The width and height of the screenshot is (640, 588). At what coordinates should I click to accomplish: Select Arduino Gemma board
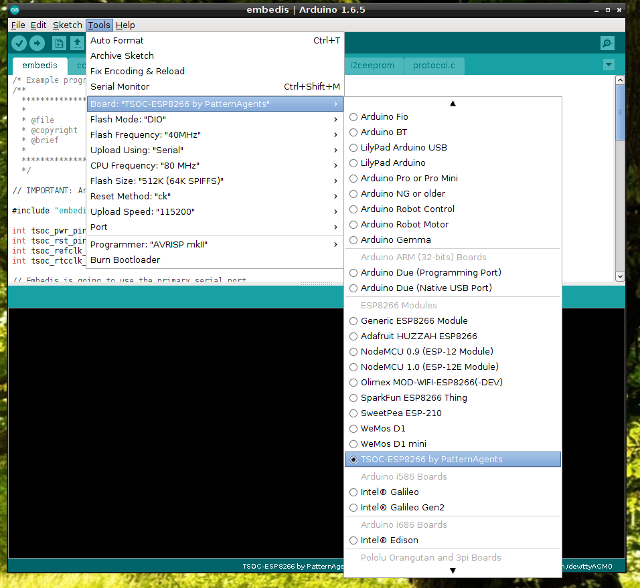453,240
